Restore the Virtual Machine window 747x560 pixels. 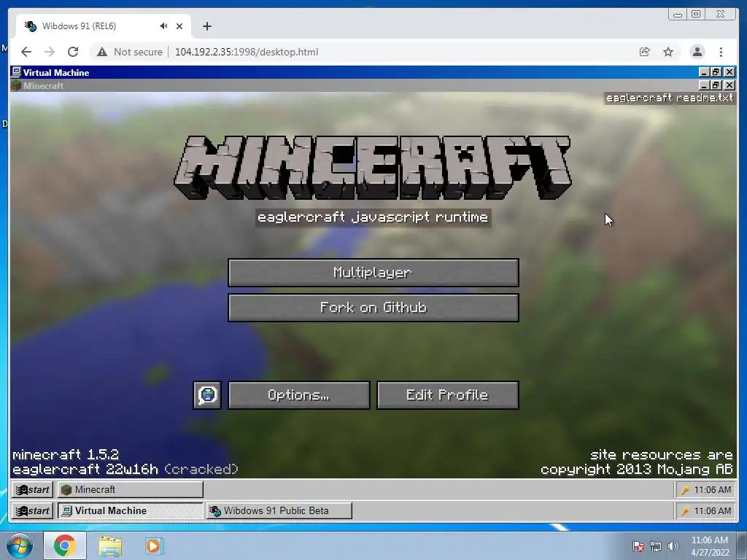(x=716, y=72)
